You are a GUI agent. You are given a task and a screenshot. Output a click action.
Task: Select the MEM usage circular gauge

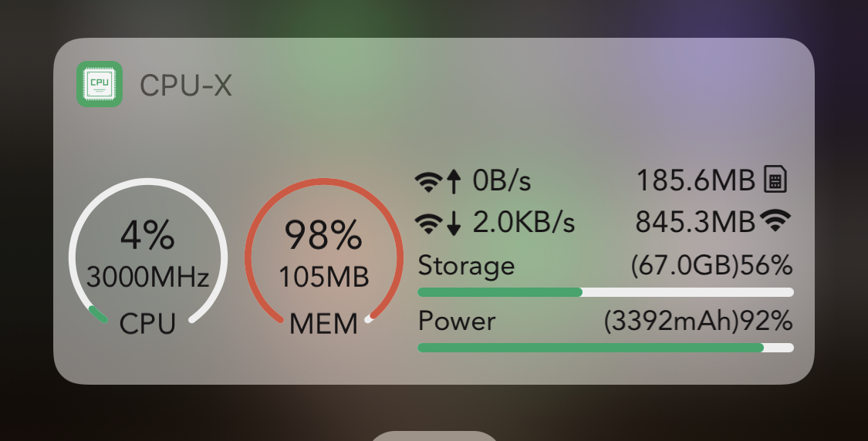click(x=324, y=252)
